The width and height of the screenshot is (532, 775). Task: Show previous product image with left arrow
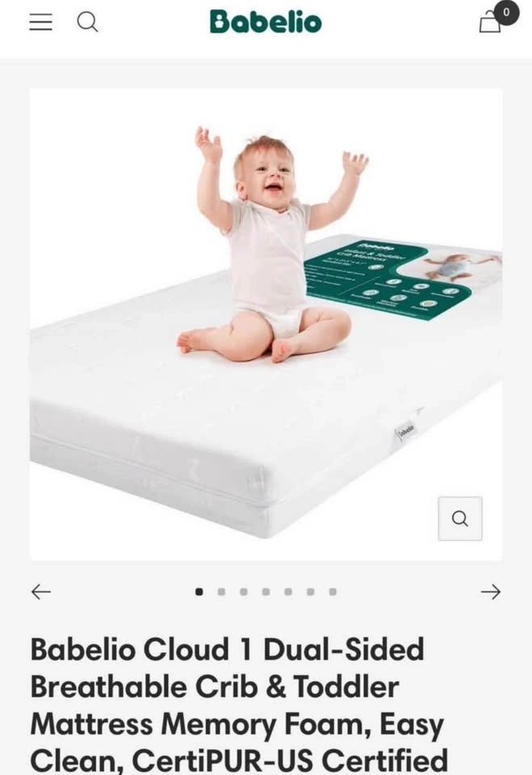pos(41,592)
